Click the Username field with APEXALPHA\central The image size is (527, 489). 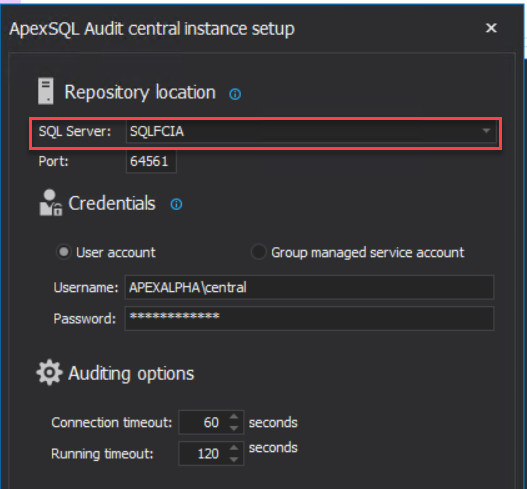[x=309, y=287]
